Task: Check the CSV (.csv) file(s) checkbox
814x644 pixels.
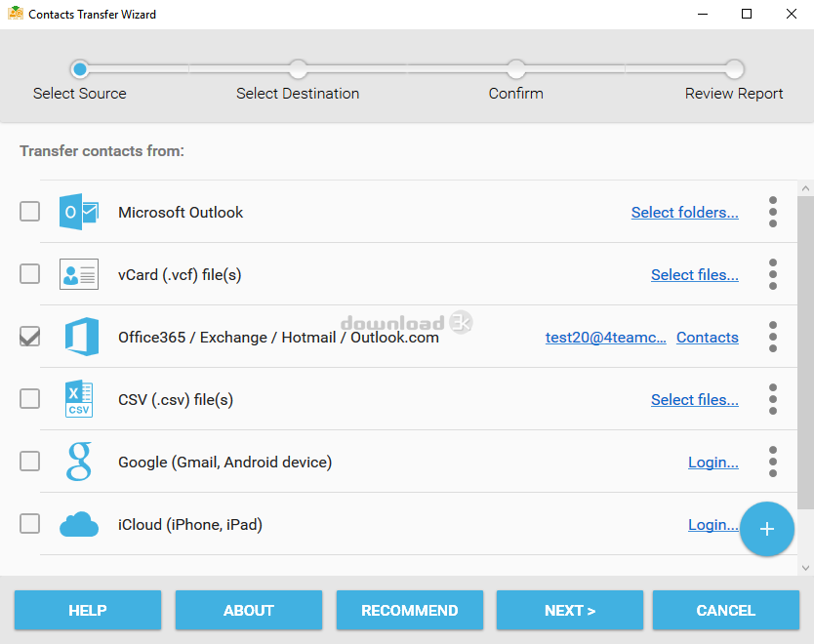Action: click(29, 398)
